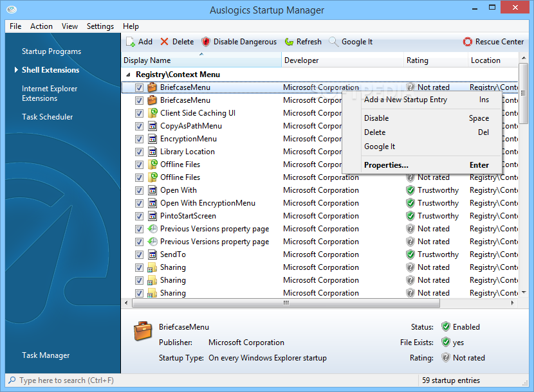Select Shell Extensions in sidebar

(x=50, y=70)
